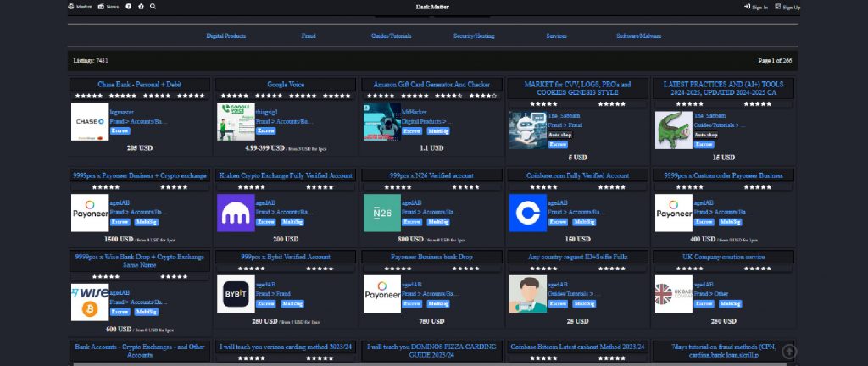Click the MultiSig badge on Kraken listing
The width and height of the screenshot is (868, 366).
(292, 222)
